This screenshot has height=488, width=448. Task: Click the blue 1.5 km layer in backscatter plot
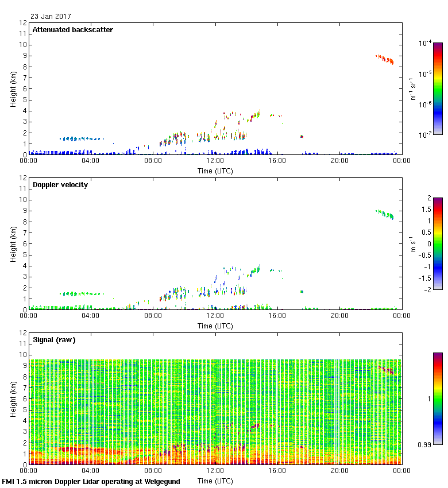tap(80, 138)
